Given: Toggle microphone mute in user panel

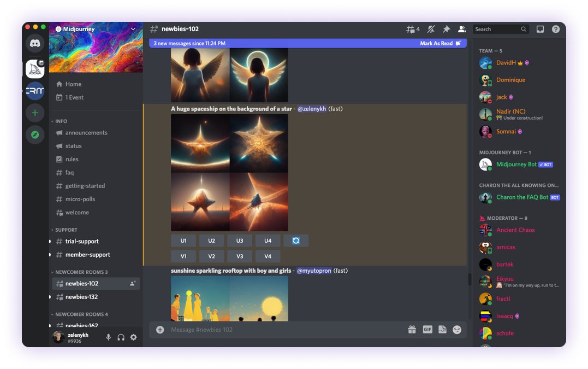Looking at the screenshot, I should tap(108, 337).
